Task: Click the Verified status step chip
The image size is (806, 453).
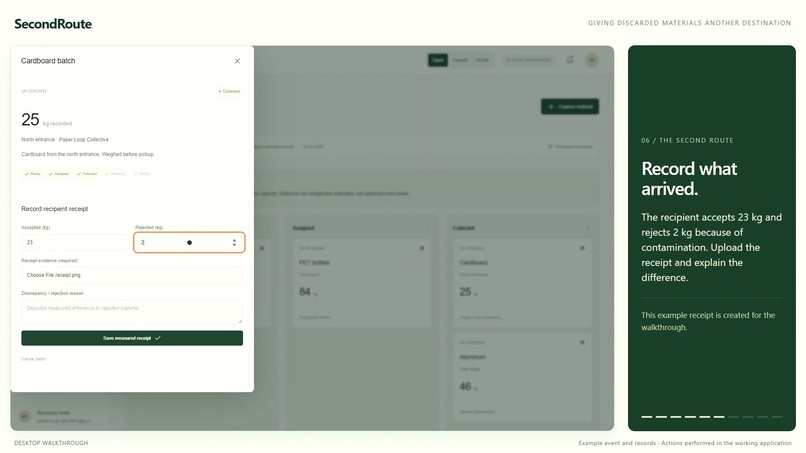Action: click(x=142, y=174)
